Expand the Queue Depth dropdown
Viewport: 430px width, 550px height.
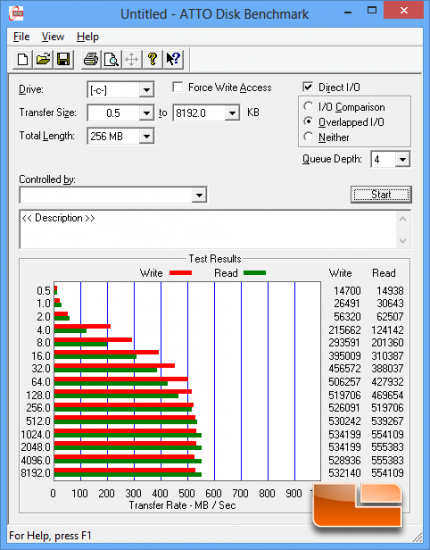[390, 160]
